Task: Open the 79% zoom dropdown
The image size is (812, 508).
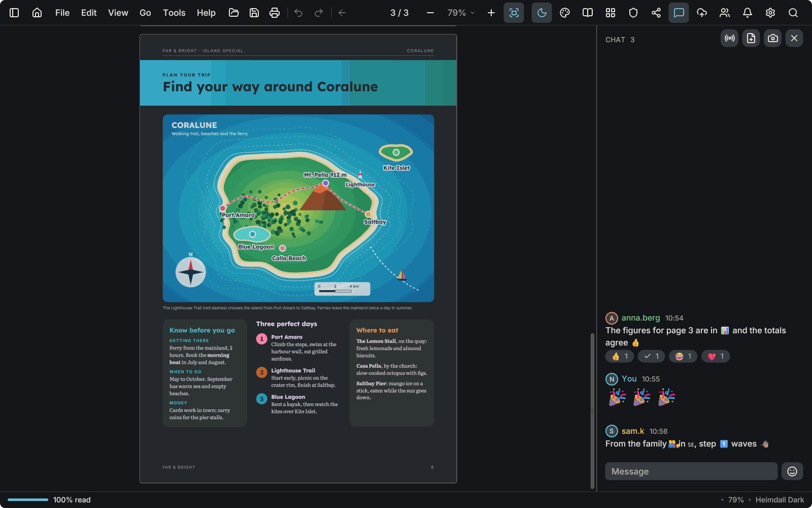Action: (461, 13)
